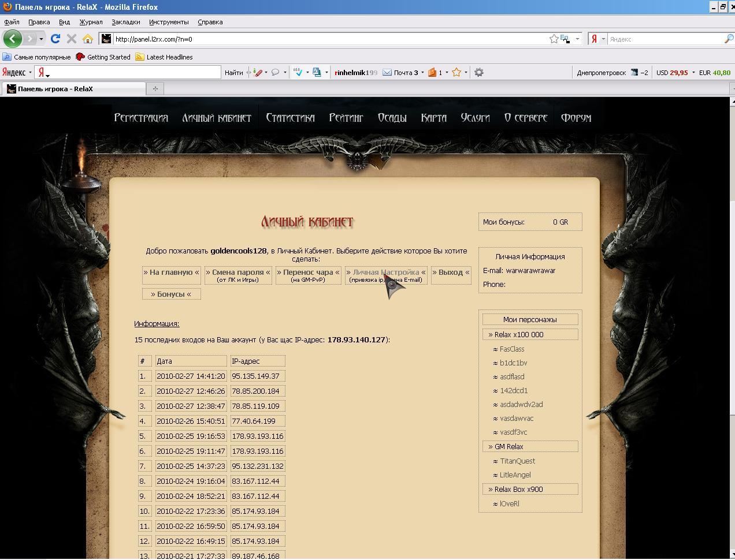Open the Справка menu

210,22
